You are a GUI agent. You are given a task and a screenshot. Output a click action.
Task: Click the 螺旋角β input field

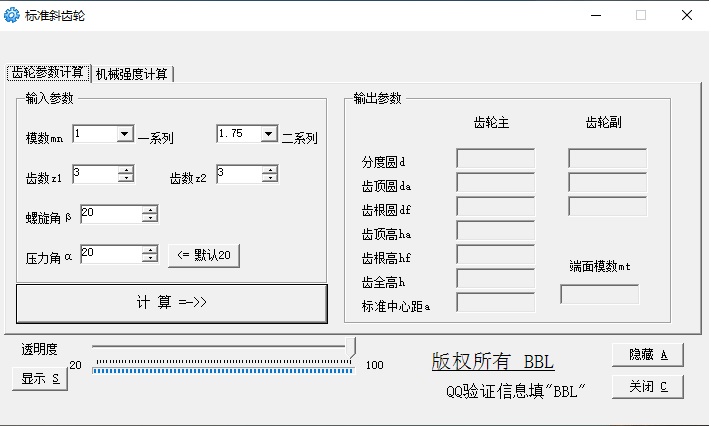click(111, 214)
